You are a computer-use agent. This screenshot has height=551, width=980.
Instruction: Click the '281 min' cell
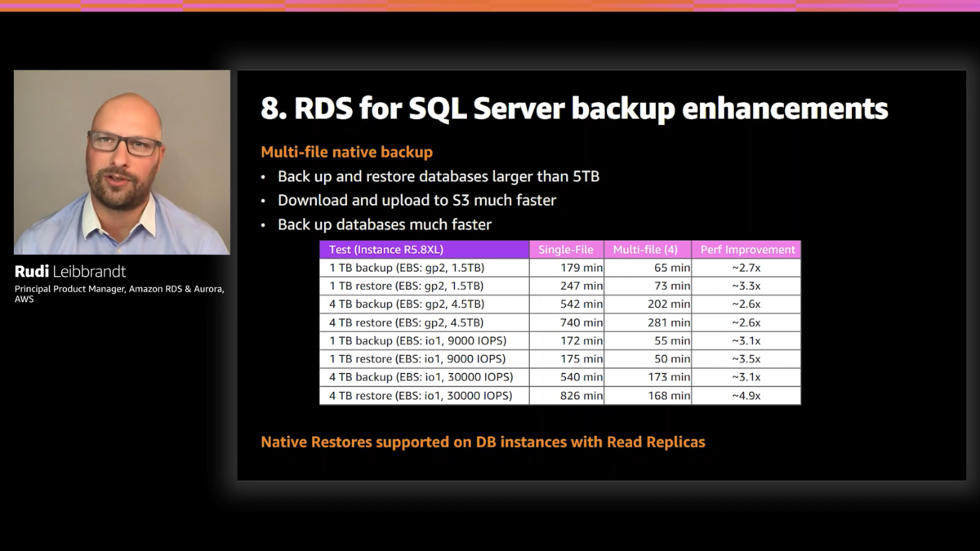pos(648,322)
